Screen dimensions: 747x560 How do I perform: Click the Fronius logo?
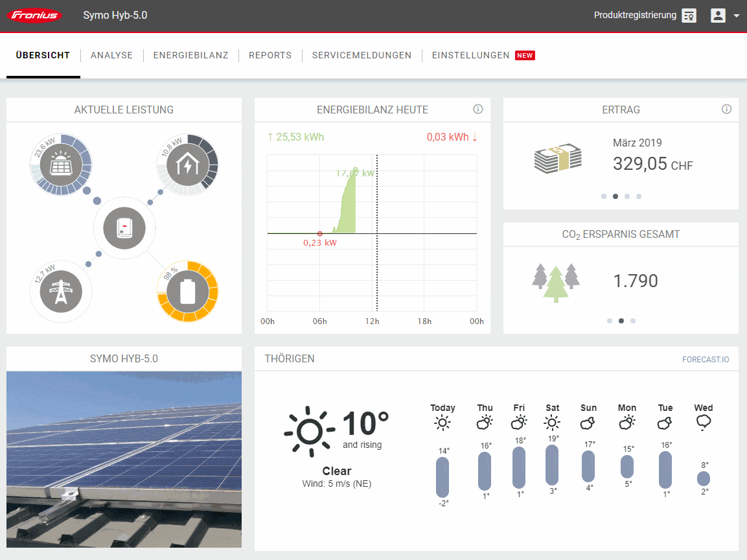(36, 15)
